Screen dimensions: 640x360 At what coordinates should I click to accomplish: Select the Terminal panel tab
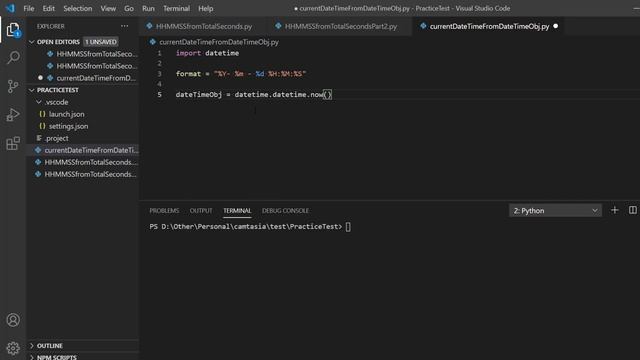point(237,211)
